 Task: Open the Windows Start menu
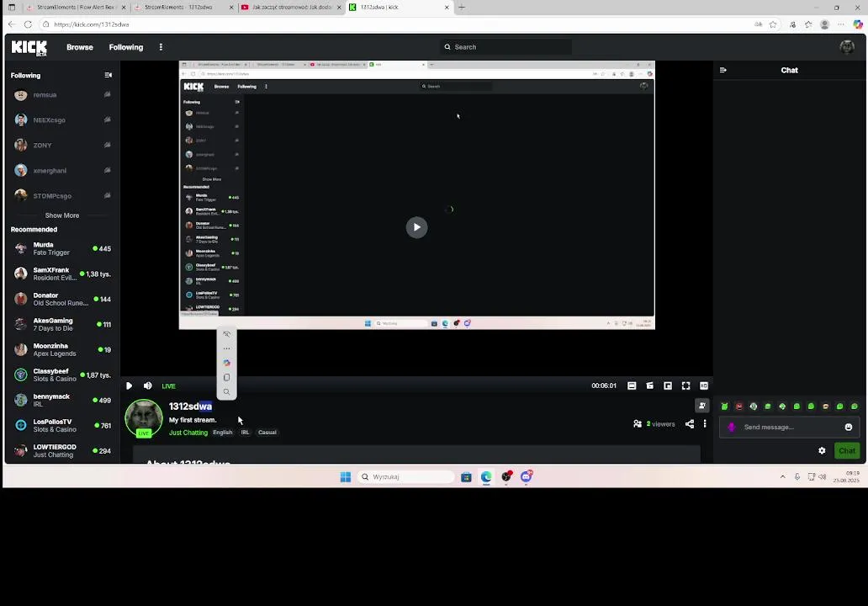coord(346,477)
